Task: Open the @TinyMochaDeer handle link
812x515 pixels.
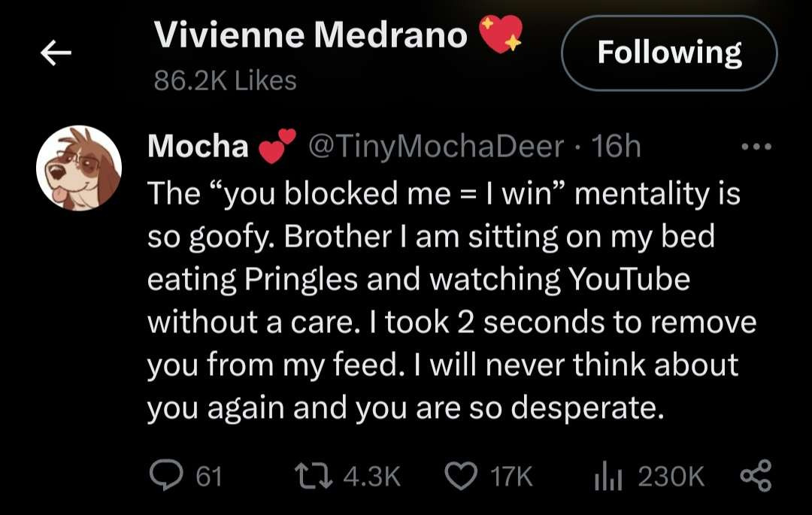Action: [435, 147]
